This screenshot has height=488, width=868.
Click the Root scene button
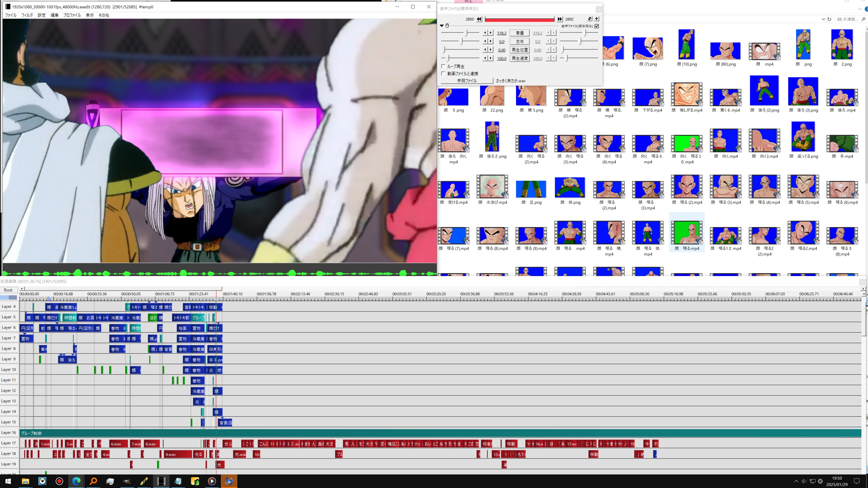coord(8,290)
